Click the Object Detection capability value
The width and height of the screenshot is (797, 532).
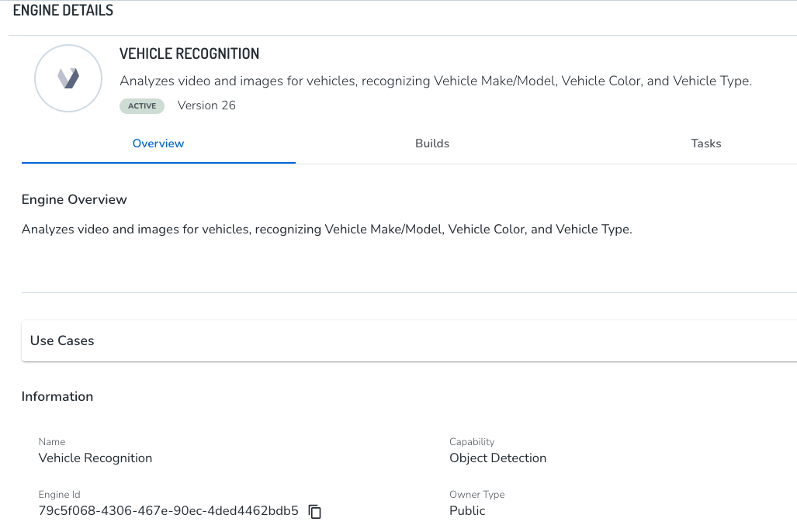point(497,458)
